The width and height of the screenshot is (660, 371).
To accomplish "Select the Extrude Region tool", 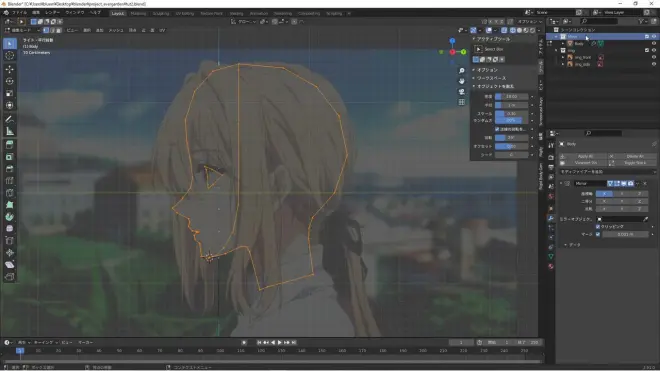I will [x=10, y=145].
